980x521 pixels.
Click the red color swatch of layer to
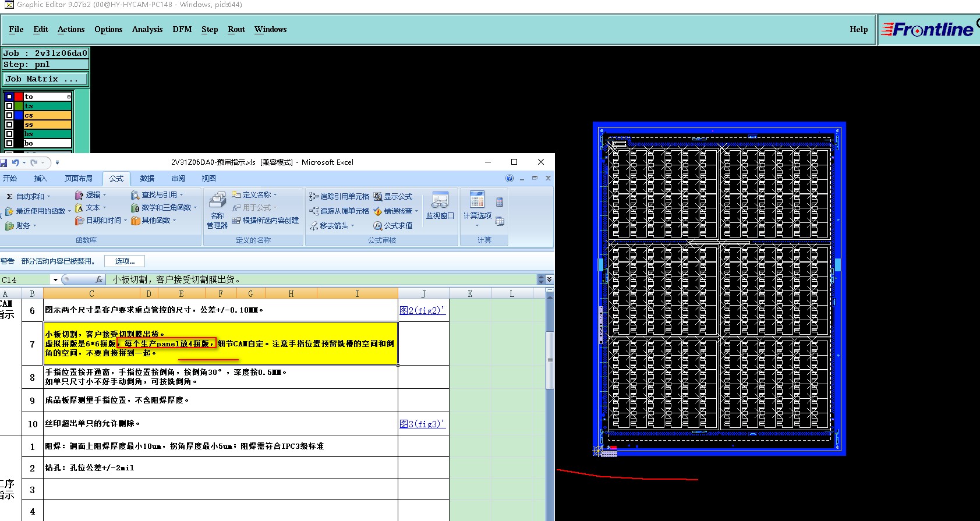pos(19,97)
